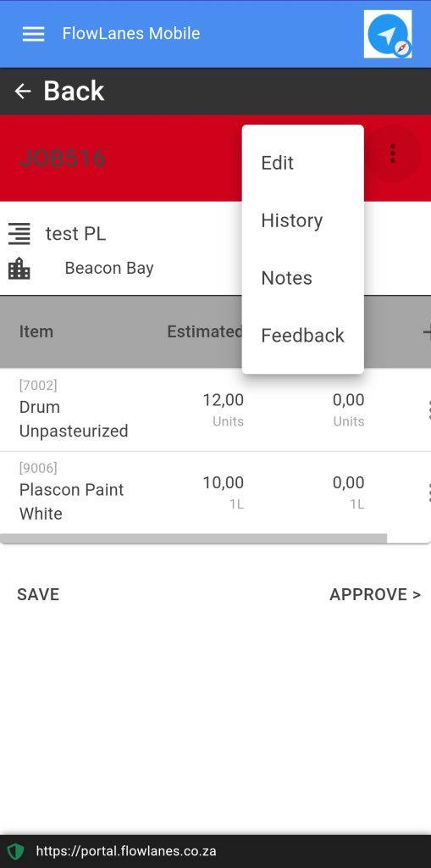Click the building icon beside Beacon Bay
The image size is (431, 868).
tap(19, 269)
